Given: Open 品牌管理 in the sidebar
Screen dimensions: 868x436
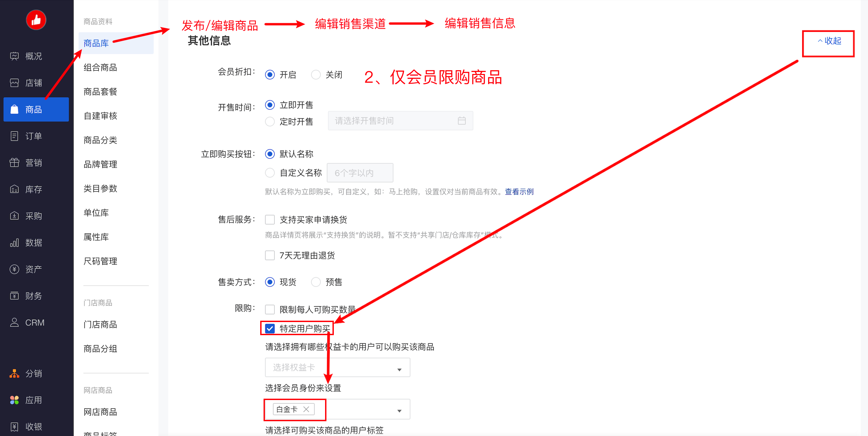Looking at the screenshot, I should 100,164.
